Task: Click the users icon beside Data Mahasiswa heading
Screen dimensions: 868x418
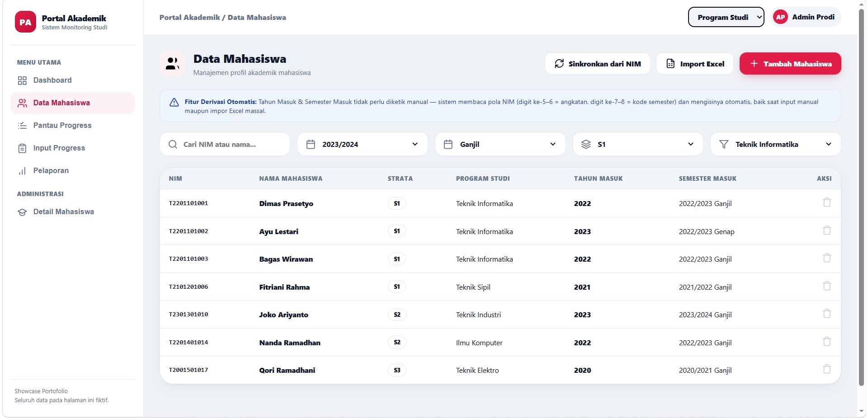Action: coord(173,64)
